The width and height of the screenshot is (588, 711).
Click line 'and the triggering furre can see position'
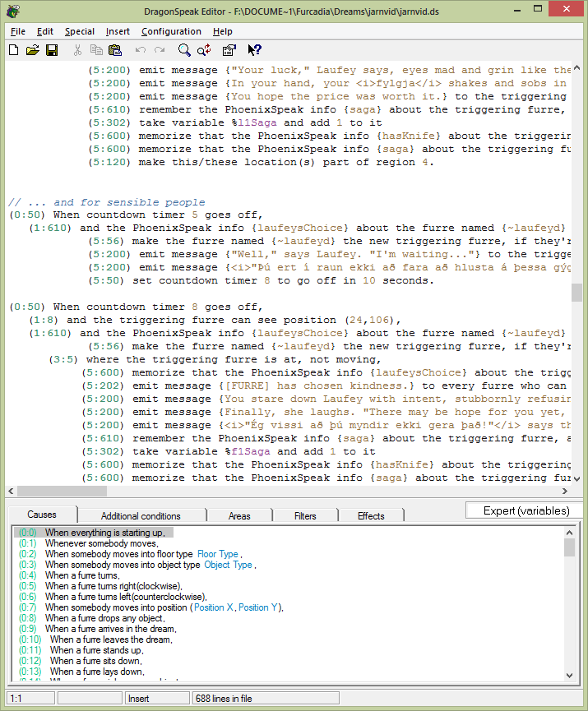pyautogui.click(x=215, y=320)
